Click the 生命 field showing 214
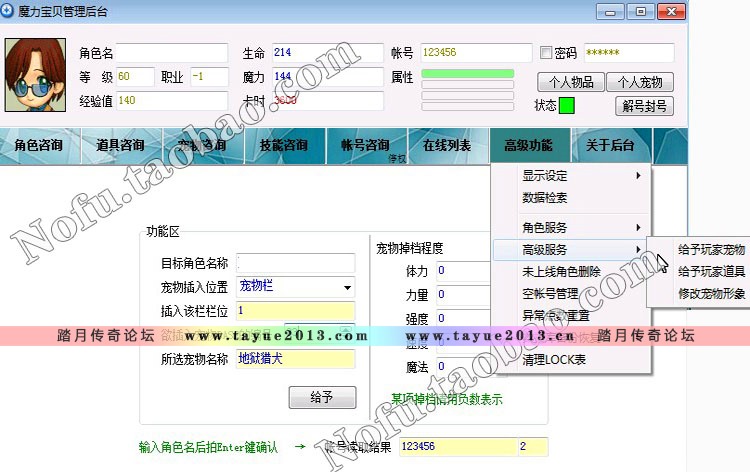 (328, 53)
